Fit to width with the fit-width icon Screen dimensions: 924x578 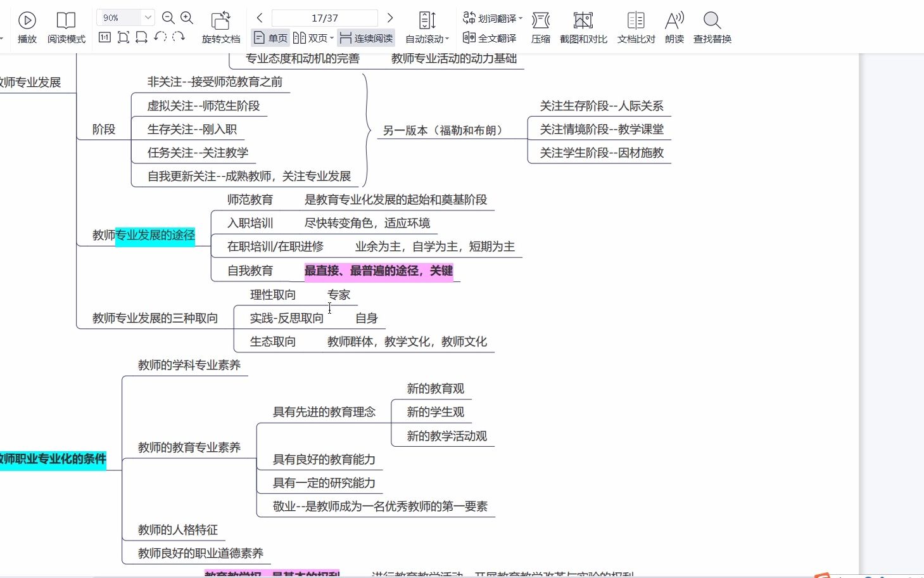[142, 37]
